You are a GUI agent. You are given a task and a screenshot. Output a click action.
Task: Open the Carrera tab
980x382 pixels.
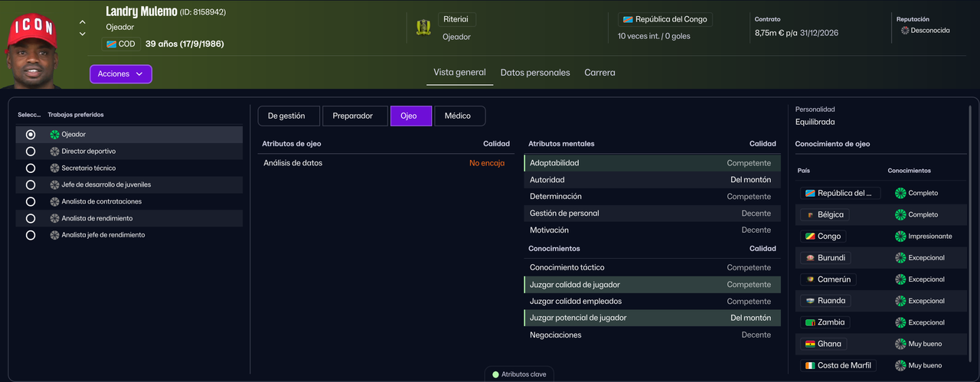(599, 73)
